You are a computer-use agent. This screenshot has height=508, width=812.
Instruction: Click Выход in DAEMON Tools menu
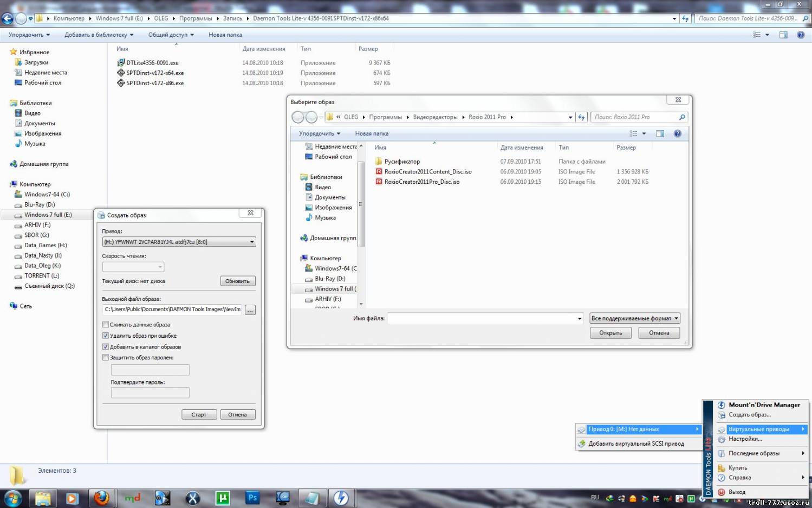pyautogui.click(x=737, y=492)
